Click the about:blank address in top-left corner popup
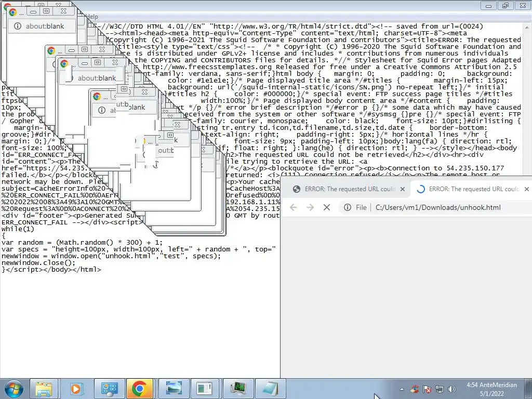Viewport: 532px width, 399px height. point(45,26)
